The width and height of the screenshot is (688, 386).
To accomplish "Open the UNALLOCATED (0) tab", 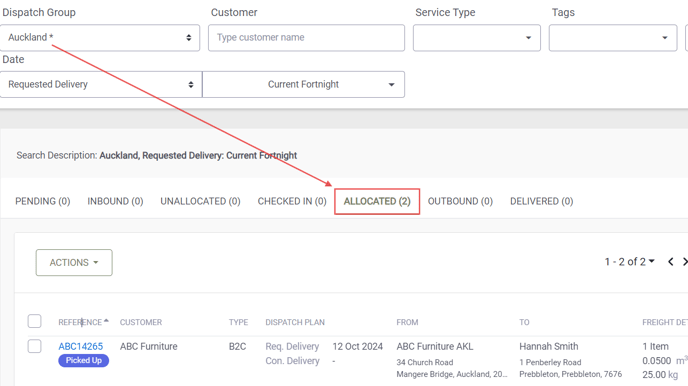I will click(200, 201).
